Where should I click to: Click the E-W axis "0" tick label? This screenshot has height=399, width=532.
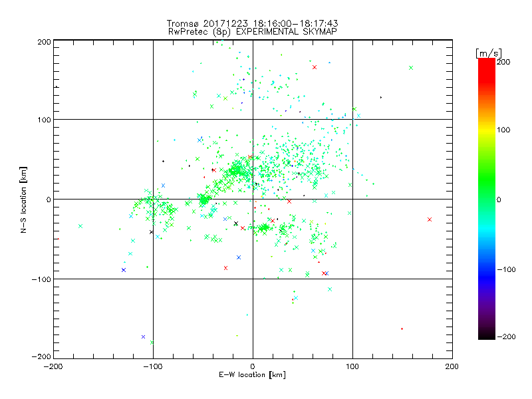253,367
